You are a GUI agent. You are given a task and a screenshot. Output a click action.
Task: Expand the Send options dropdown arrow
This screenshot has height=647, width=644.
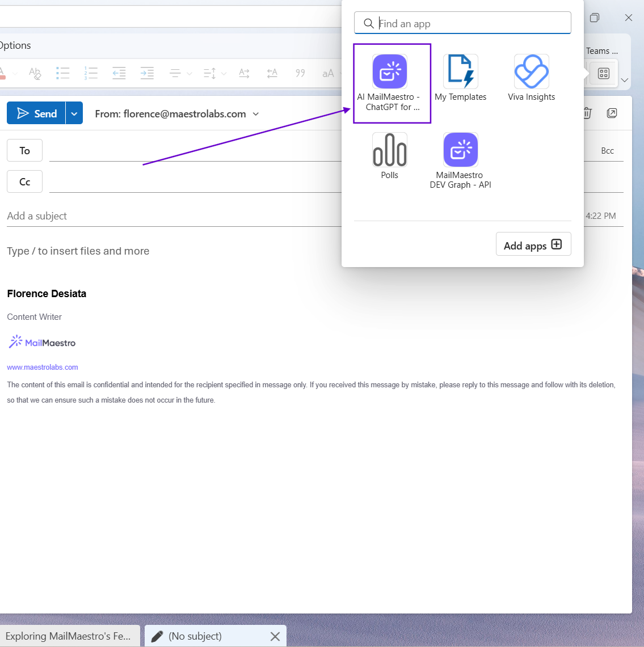74,113
